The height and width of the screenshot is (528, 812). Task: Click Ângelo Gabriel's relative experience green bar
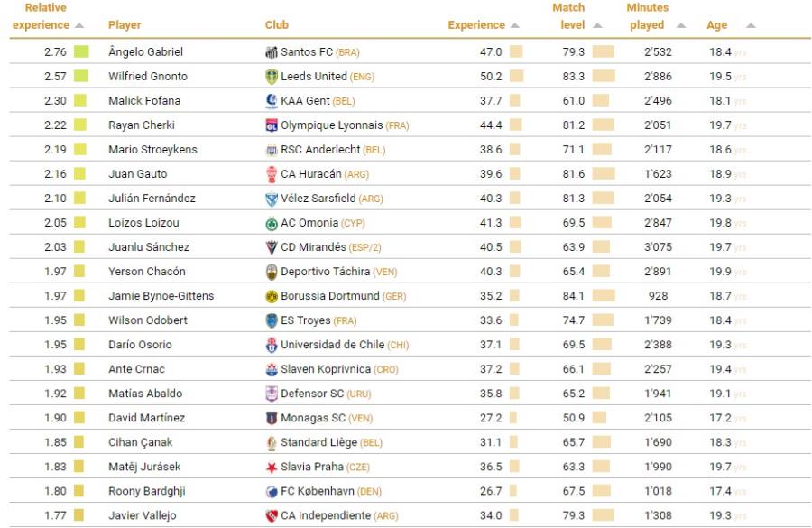[81, 52]
